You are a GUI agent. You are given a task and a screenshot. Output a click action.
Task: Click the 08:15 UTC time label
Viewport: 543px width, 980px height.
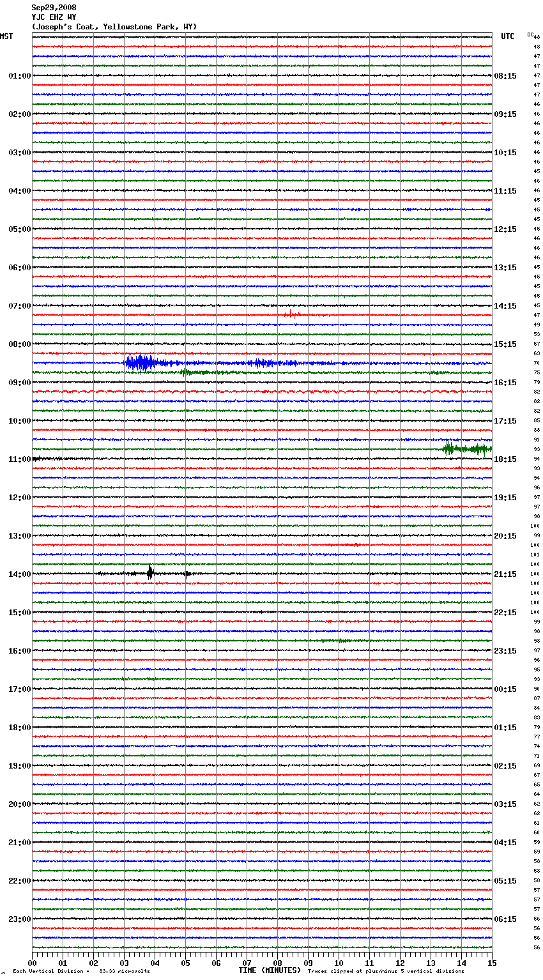click(x=505, y=76)
